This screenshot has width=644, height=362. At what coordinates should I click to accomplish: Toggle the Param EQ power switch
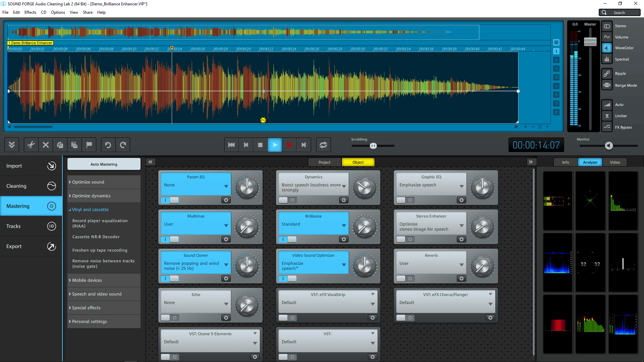(x=170, y=200)
